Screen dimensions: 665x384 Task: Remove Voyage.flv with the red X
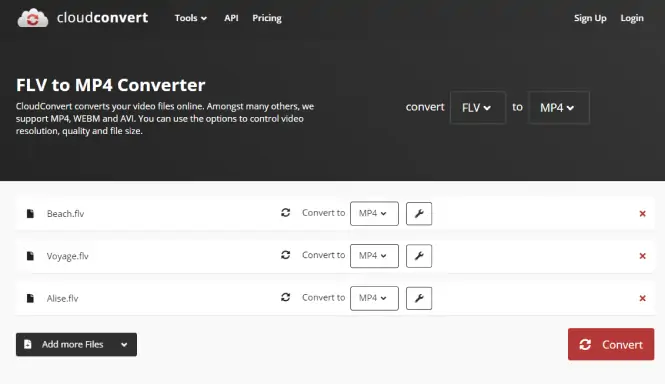coord(643,256)
